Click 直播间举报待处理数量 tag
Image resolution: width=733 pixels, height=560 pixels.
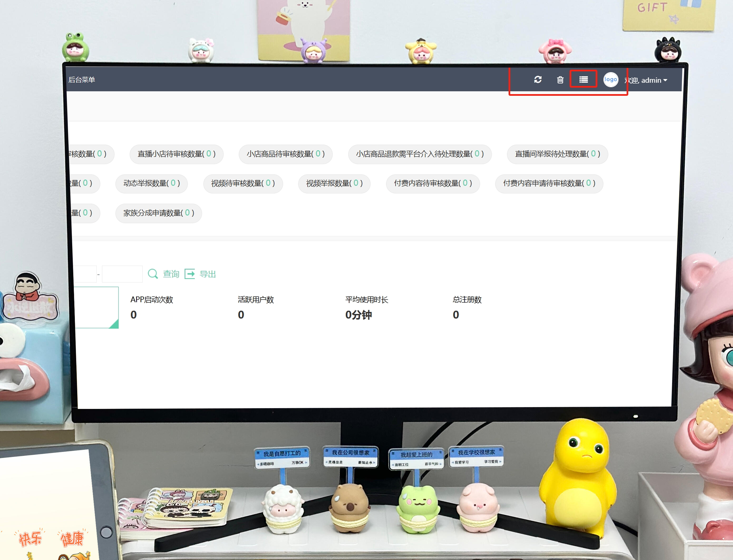[557, 154]
